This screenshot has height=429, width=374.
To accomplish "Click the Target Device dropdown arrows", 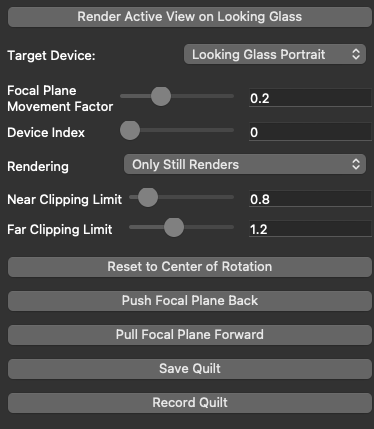I will point(356,54).
